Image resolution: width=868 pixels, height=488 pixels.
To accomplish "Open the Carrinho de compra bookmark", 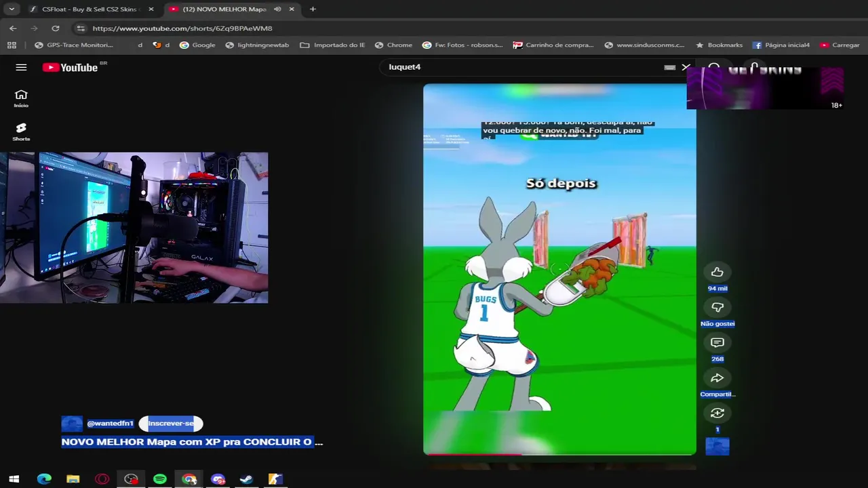I will (x=553, y=45).
